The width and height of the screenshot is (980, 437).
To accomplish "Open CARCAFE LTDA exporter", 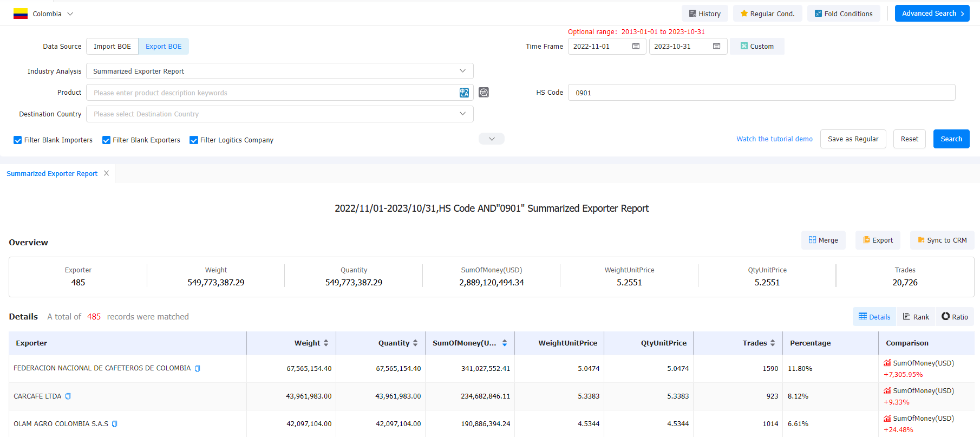I will (x=37, y=396).
